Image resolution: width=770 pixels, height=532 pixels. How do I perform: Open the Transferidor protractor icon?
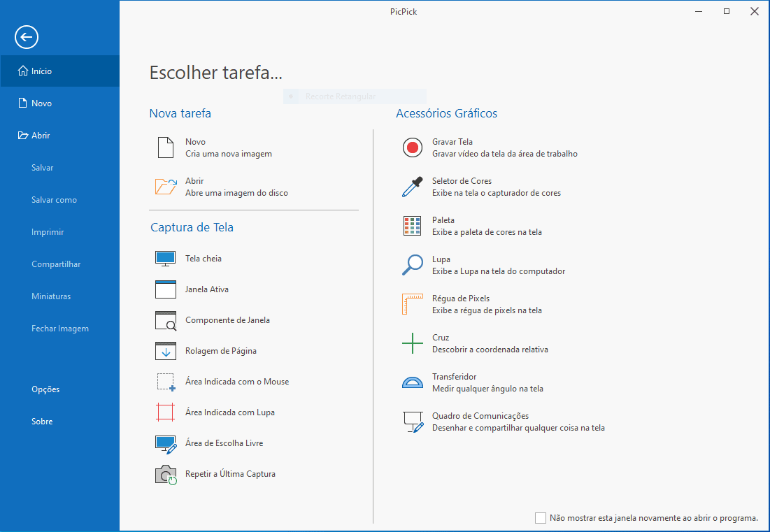[x=413, y=382]
